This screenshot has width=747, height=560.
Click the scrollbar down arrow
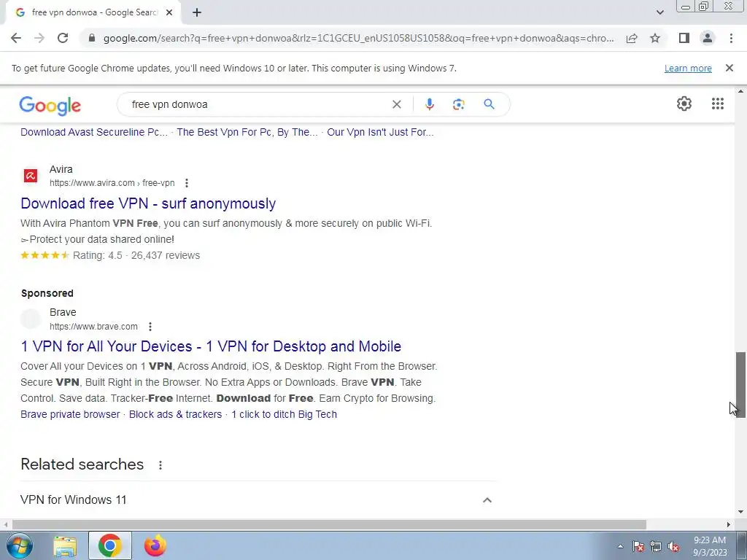(x=740, y=513)
